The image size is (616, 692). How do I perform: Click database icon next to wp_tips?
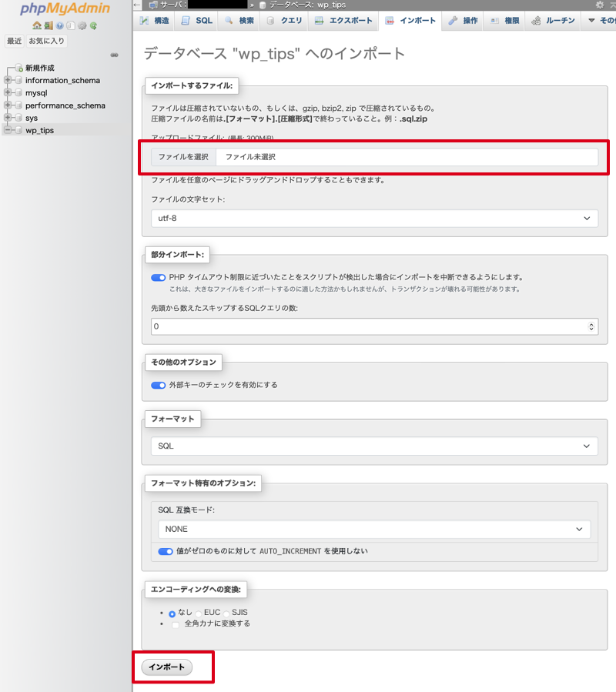pyautogui.click(x=18, y=130)
